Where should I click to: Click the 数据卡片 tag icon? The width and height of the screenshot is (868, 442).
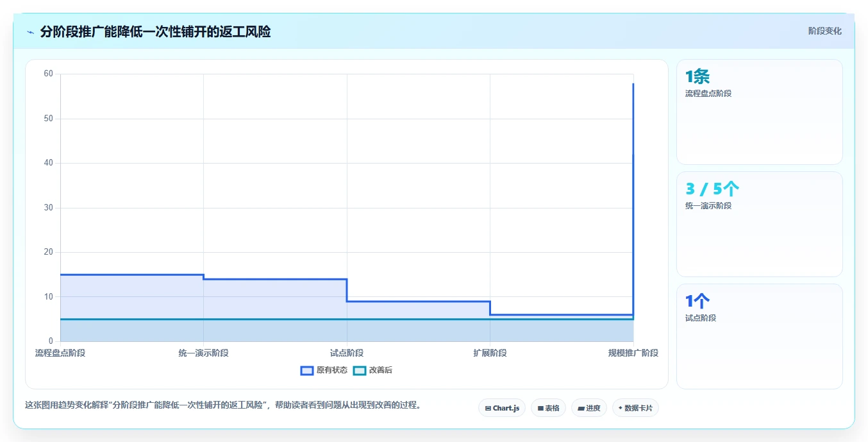(x=621, y=408)
